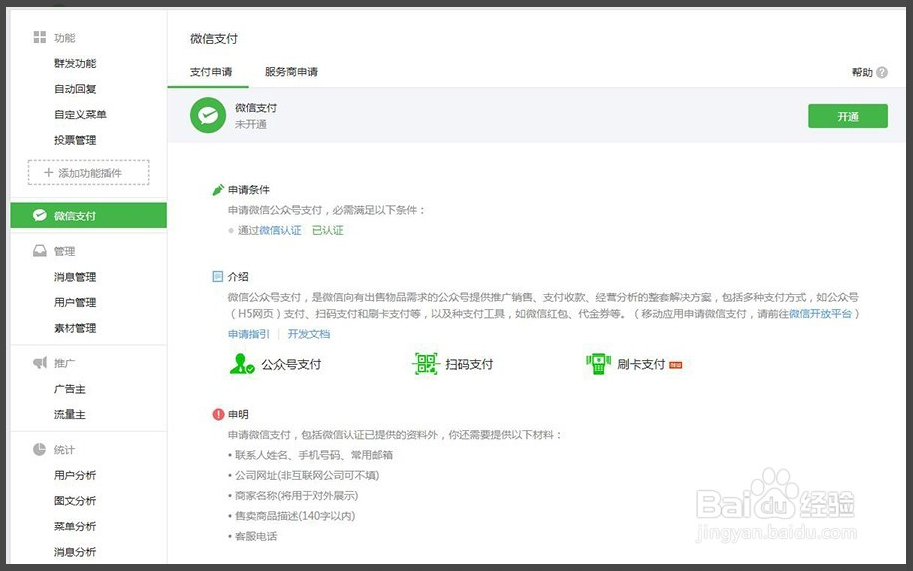Switch to the 服务商申请 tab

(291, 72)
